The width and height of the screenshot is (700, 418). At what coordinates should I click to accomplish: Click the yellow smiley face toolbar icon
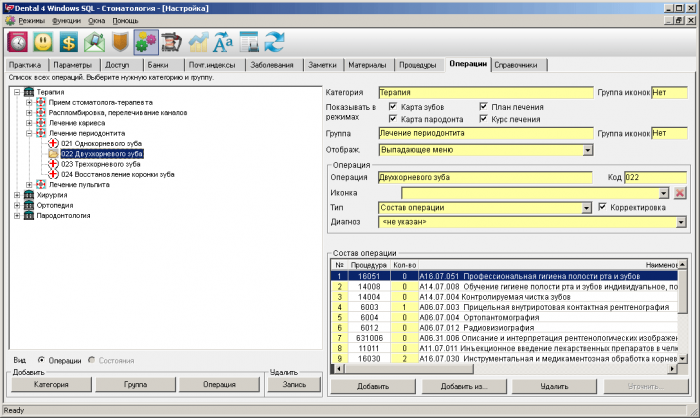click(x=44, y=42)
